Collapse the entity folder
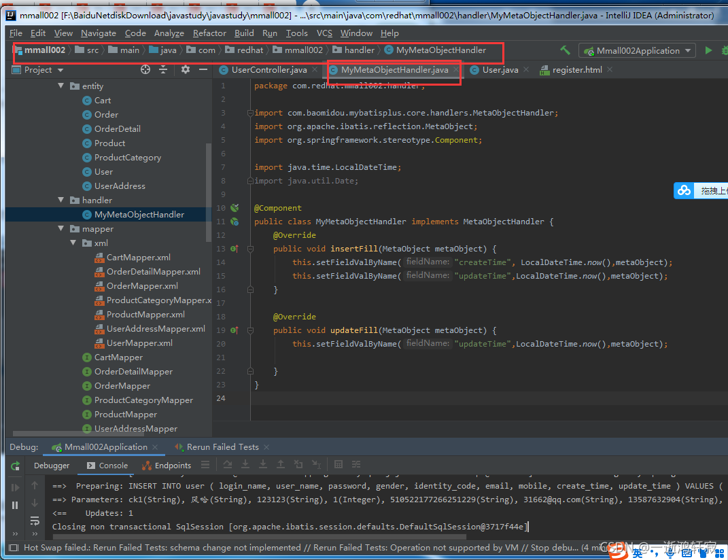The image size is (728, 560). tap(61, 86)
